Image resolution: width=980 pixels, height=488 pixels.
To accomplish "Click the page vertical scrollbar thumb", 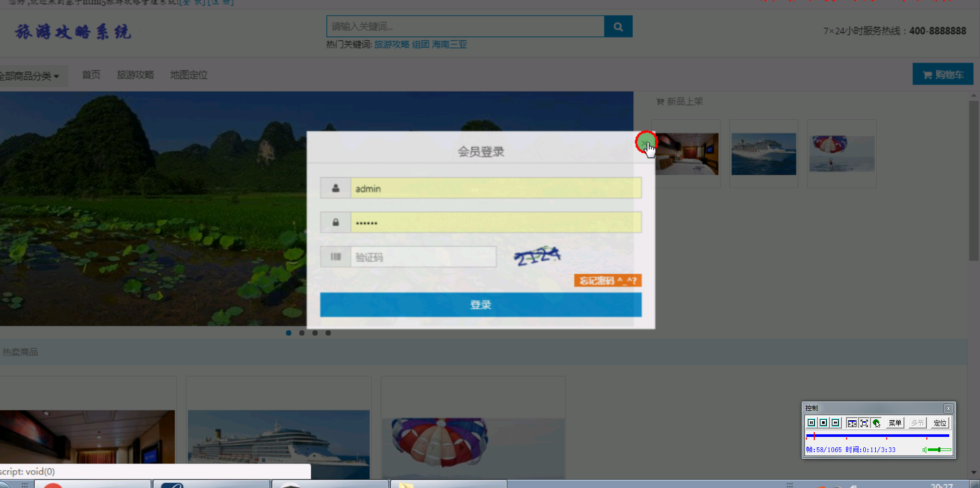I will [x=974, y=181].
